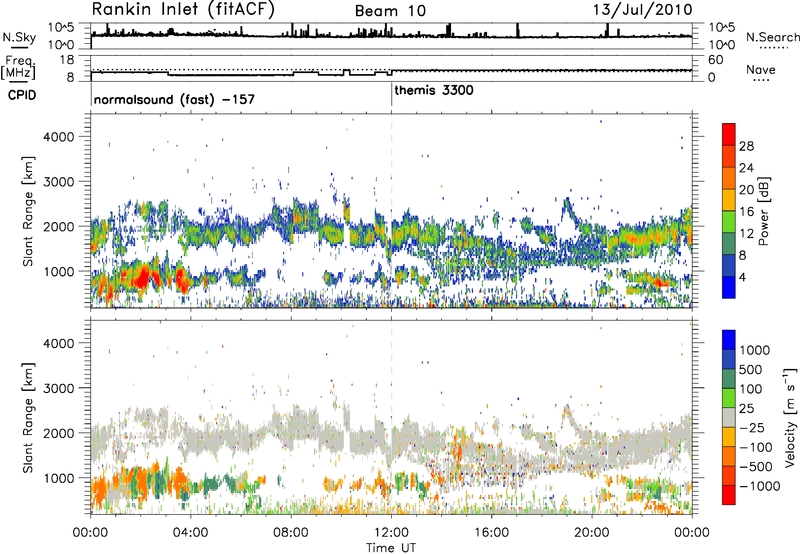Click the 'Nave' legend label
Viewport: 800px width, 554px height.
[x=761, y=70]
